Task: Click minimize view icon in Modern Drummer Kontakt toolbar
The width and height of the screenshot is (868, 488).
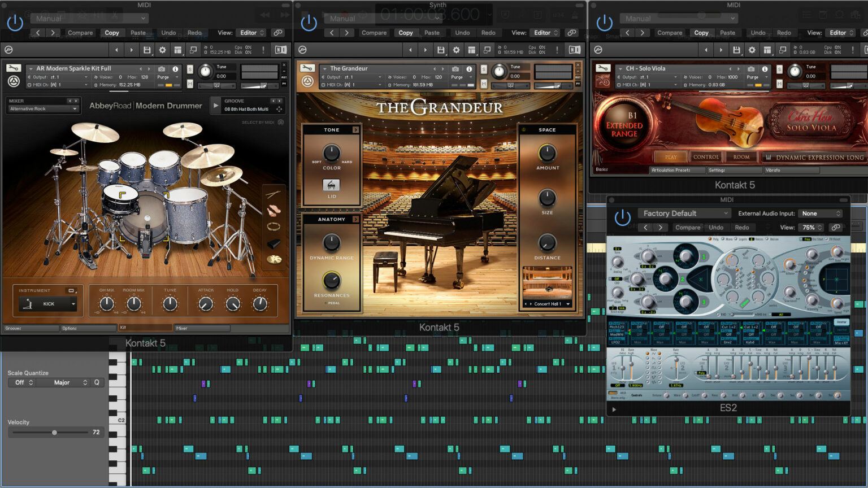Action: click(x=193, y=50)
